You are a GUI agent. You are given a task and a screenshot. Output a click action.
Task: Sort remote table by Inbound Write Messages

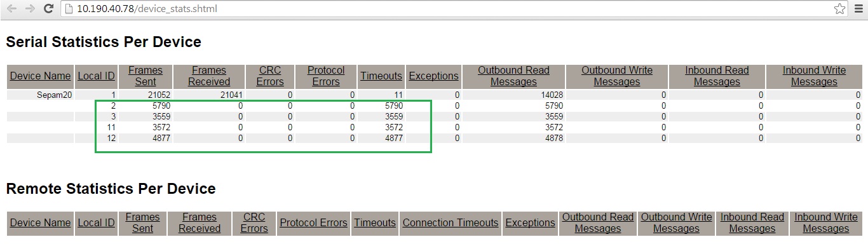(x=826, y=223)
